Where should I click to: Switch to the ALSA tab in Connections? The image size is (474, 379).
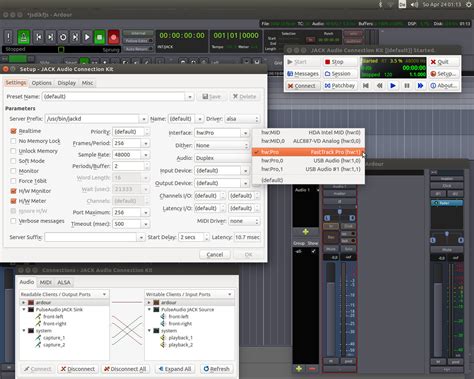pyautogui.click(x=64, y=282)
